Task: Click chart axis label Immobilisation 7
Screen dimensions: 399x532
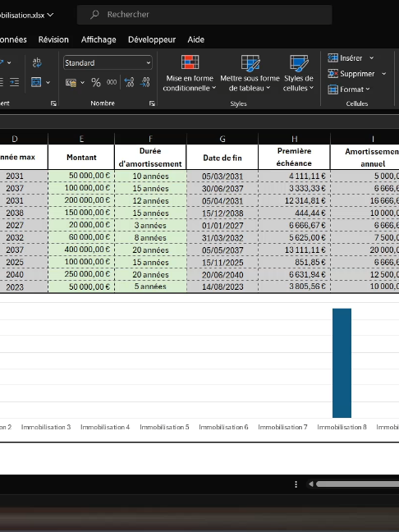Action: 282,427
